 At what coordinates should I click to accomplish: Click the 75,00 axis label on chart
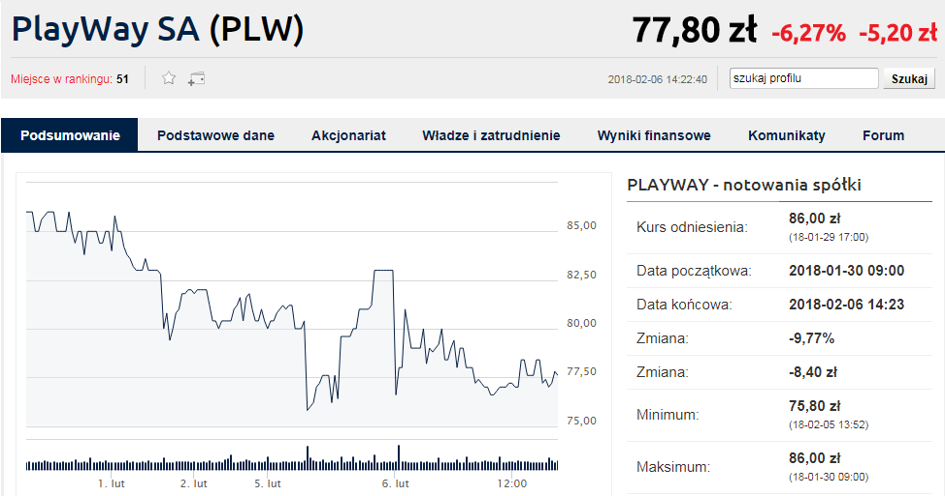[582, 421]
